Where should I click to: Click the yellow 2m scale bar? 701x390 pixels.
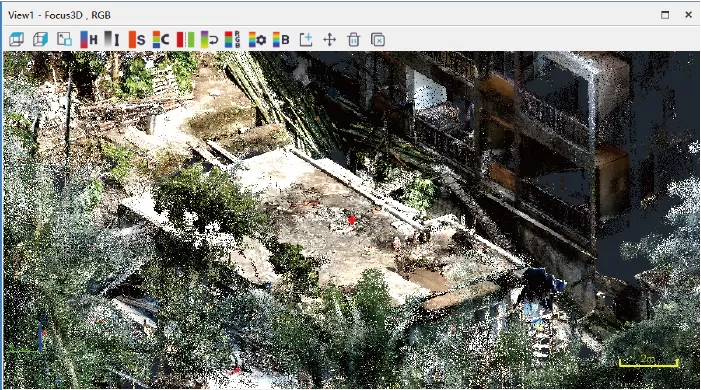649,361
